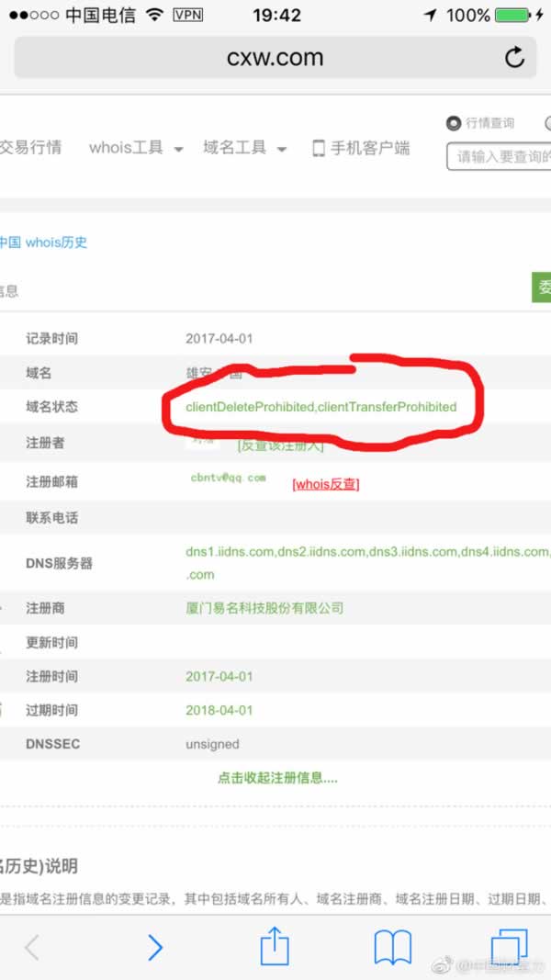The height and width of the screenshot is (980, 551).
Task: Tap the phone icon beside 手机客户端
Action: pyautogui.click(x=319, y=148)
